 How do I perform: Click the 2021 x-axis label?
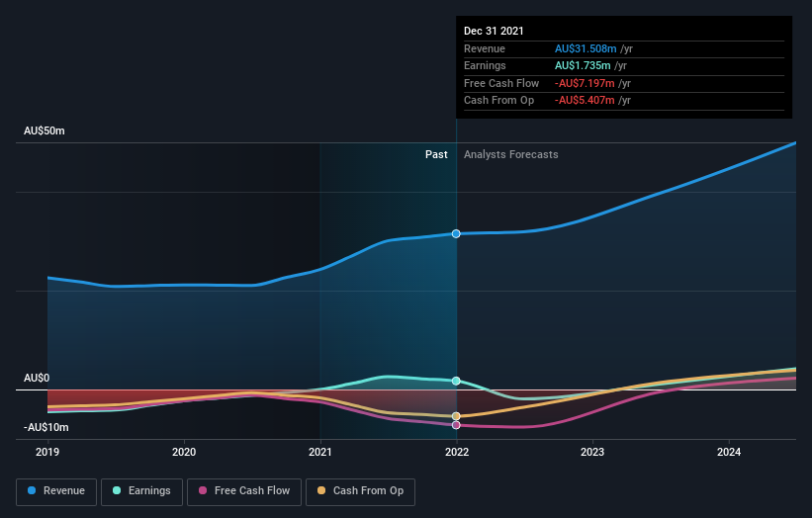pyautogui.click(x=320, y=453)
